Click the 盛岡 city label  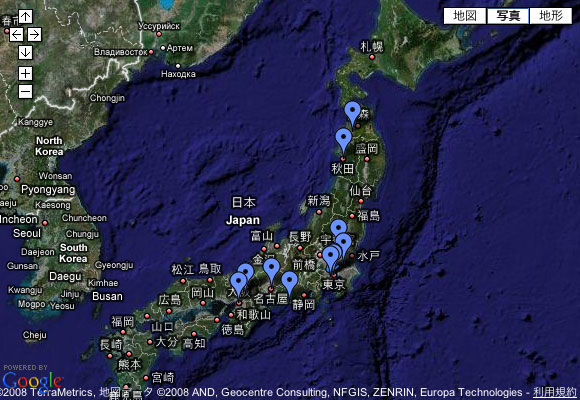click(x=366, y=149)
